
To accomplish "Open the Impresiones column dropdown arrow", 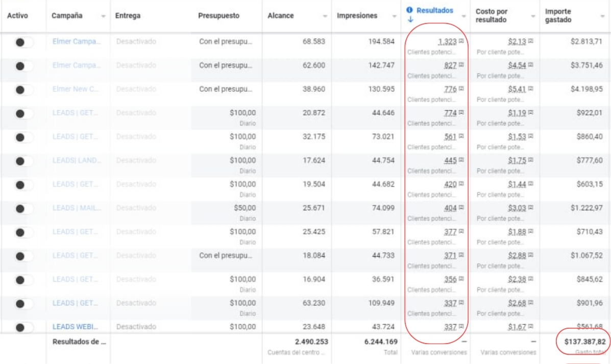I will (395, 16).
